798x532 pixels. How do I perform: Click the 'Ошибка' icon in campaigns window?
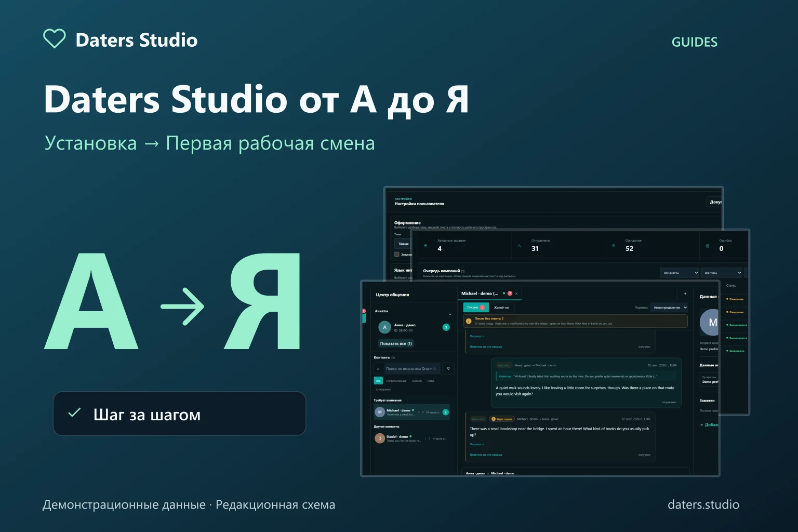point(707,246)
